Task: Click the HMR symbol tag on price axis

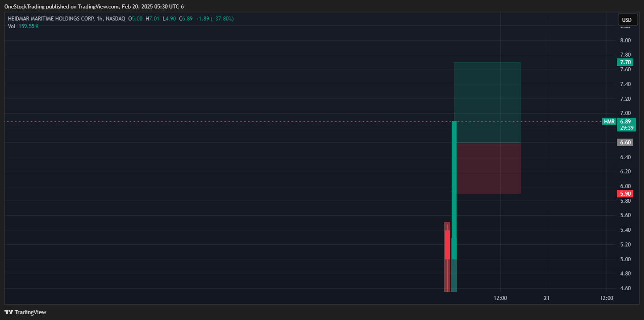Action: [609, 122]
